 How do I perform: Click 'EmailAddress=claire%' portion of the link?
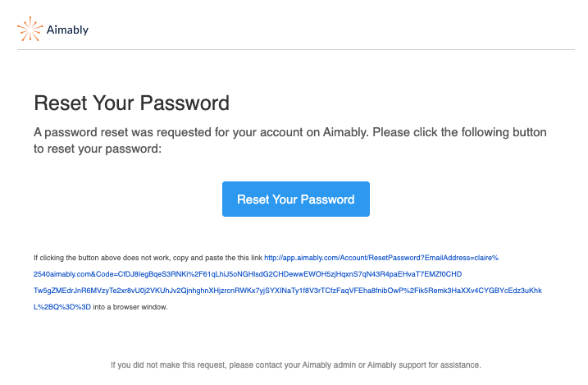coord(462,258)
